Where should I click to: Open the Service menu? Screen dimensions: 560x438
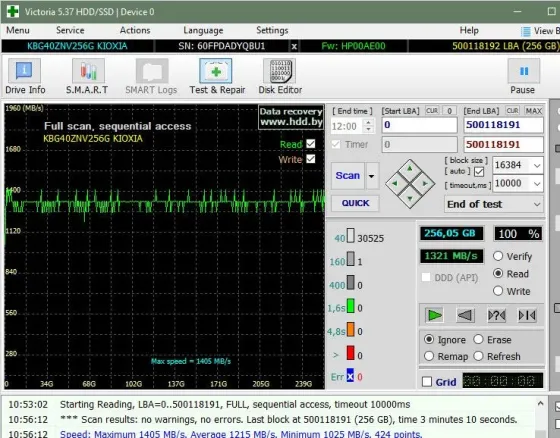pyautogui.click(x=70, y=30)
